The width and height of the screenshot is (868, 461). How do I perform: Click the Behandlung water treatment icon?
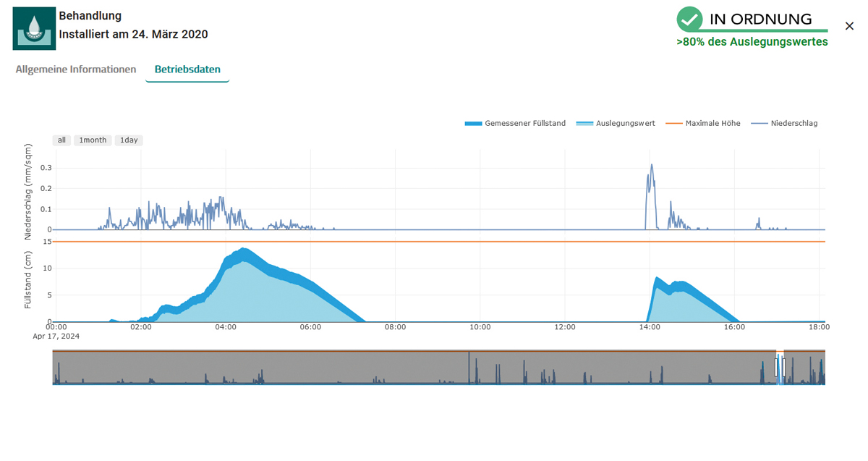click(34, 28)
